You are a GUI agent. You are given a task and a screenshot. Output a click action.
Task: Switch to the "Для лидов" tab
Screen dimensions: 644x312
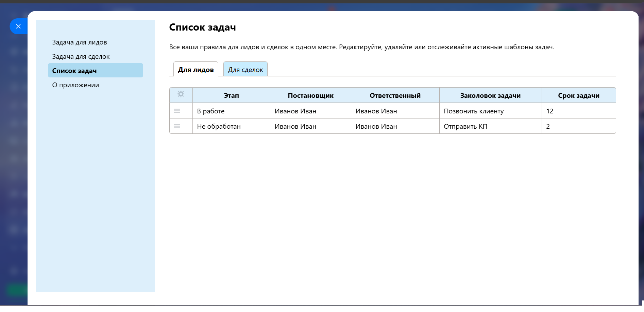(x=196, y=69)
